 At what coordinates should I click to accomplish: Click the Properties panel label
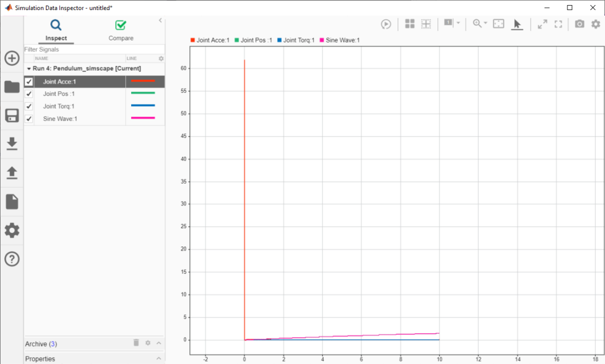(x=40, y=358)
